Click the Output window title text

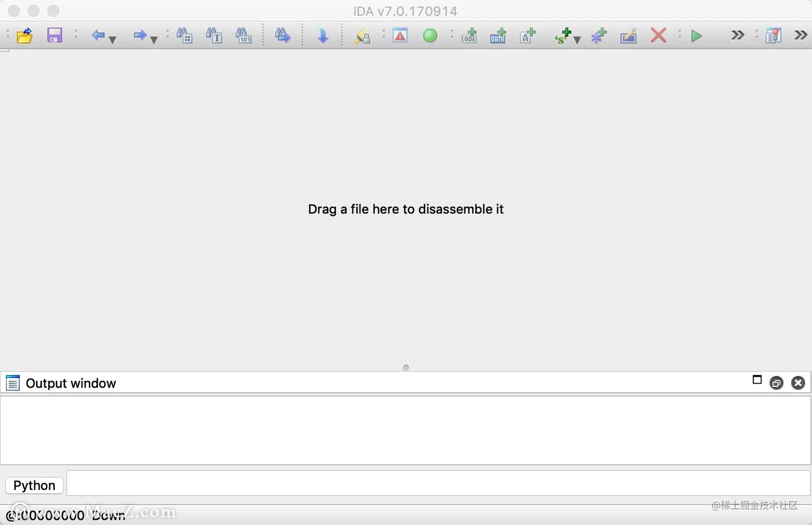tap(71, 383)
